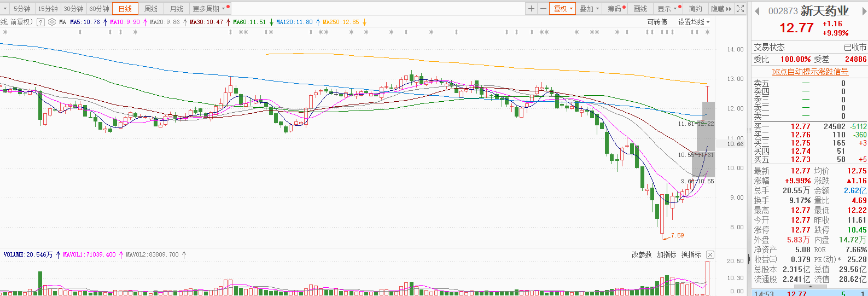
Task: Click the VOLUME:20.546万 label
Action: pyautogui.click(x=28, y=254)
